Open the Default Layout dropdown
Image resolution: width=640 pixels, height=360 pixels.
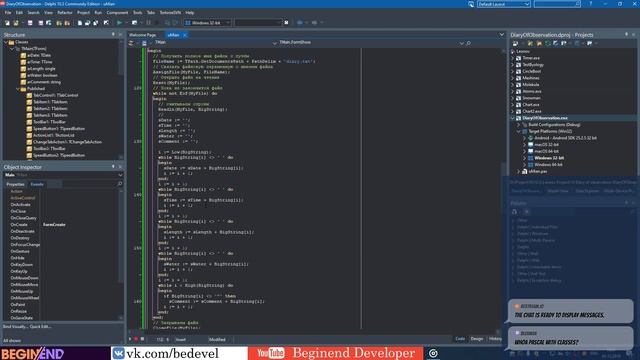pos(527,4)
